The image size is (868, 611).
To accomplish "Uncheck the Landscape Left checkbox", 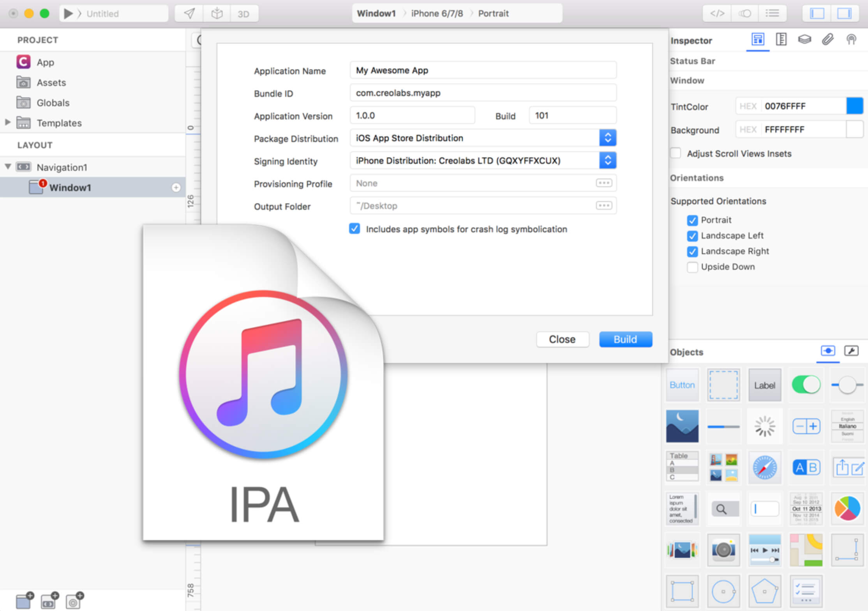I will tap(692, 236).
